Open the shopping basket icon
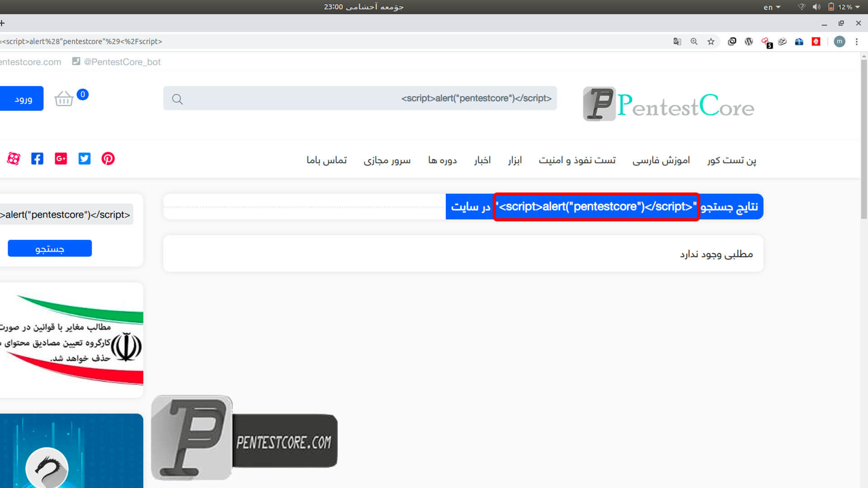Image resolution: width=868 pixels, height=488 pixels. click(64, 98)
